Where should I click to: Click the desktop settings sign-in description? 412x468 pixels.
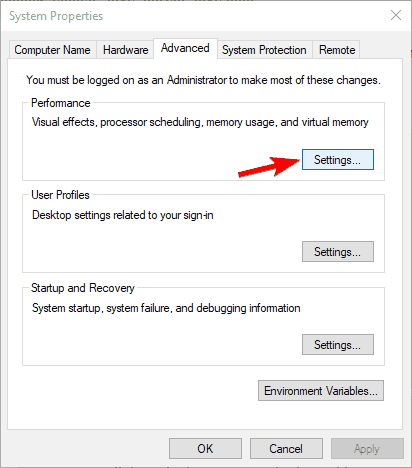tap(123, 215)
